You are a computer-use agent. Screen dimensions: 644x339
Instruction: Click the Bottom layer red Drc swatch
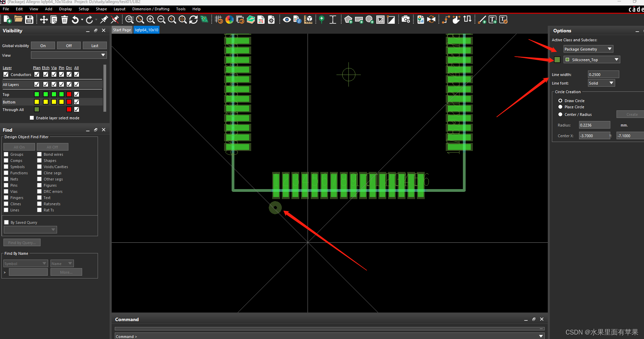(x=69, y=102)
